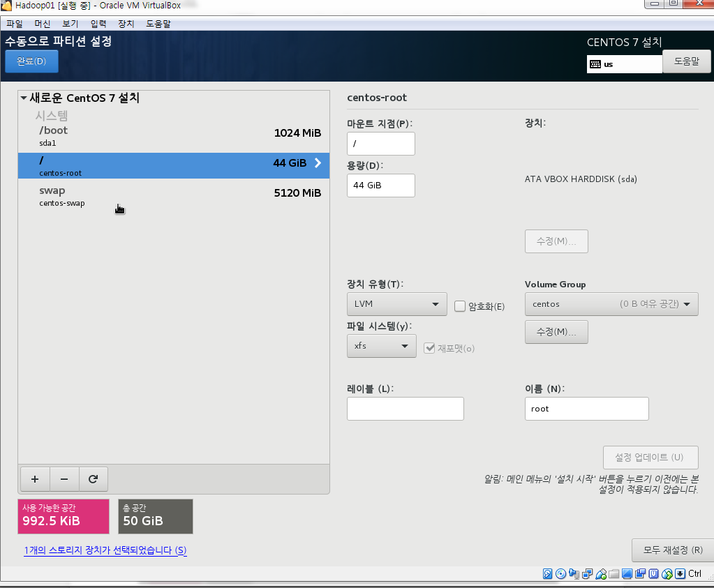714x588 pixels.
Task: Open the 도움말 menu in menu bar
Action: point(158,24)
